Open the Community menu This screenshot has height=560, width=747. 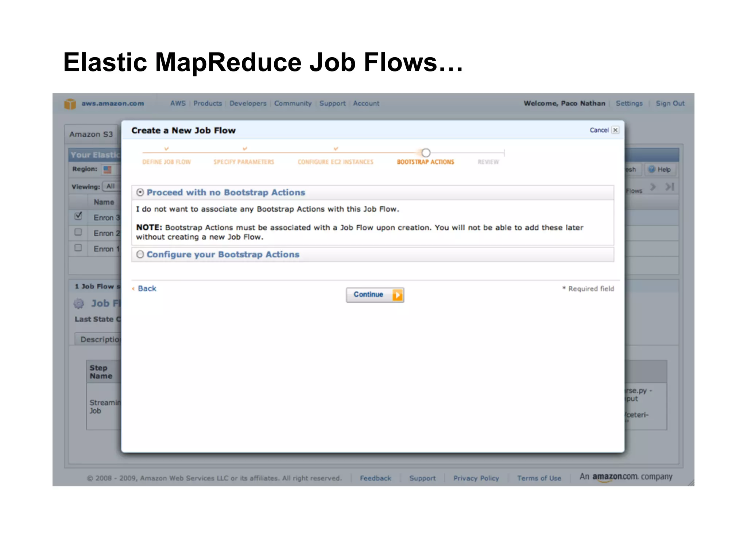293,104
